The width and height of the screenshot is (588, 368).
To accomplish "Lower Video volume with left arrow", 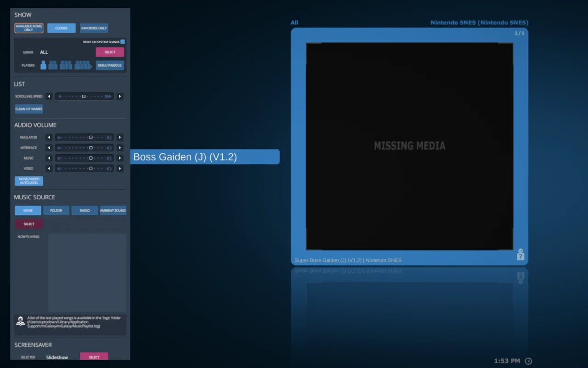I will (x=49, y=168).
